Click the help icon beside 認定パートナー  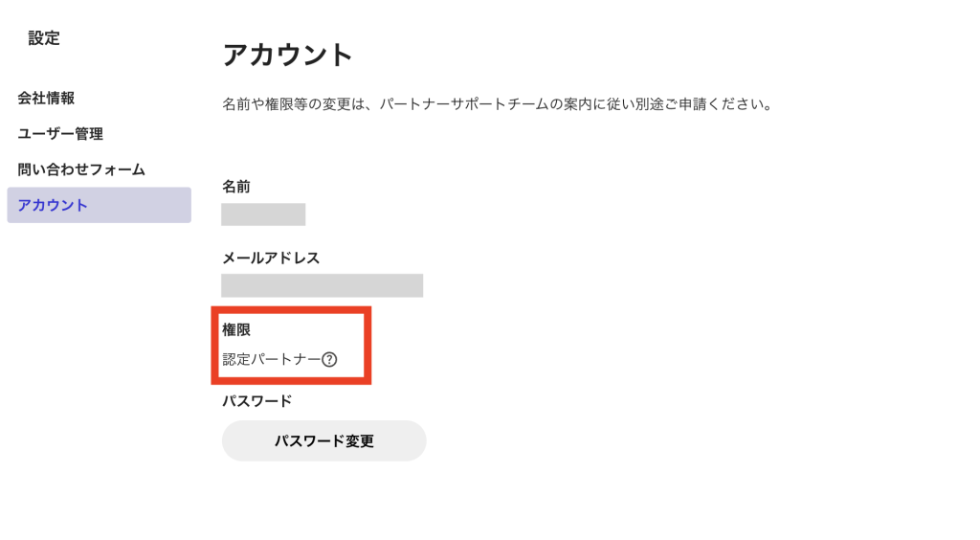329,360
